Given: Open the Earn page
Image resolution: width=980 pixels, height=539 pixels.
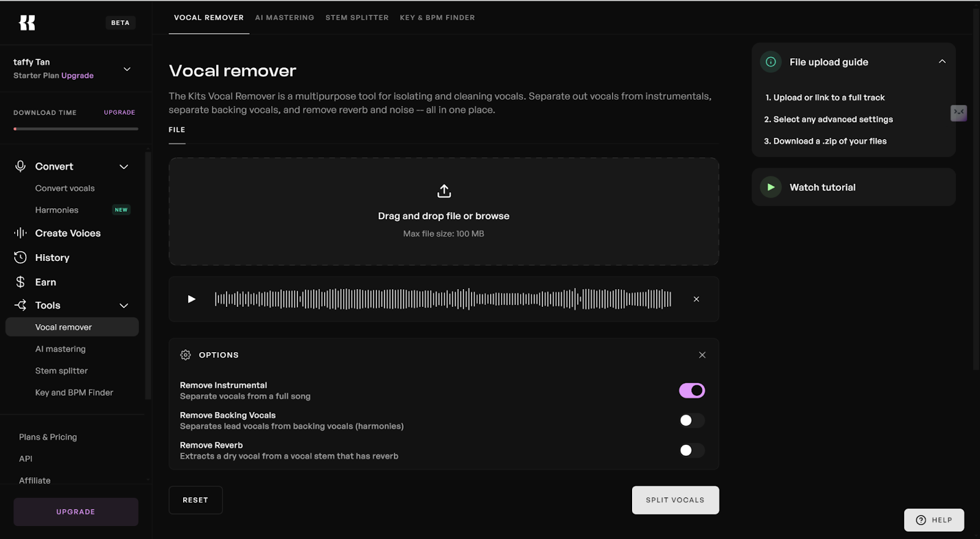Looking at the screenshot, I should [x=45, y=282].
